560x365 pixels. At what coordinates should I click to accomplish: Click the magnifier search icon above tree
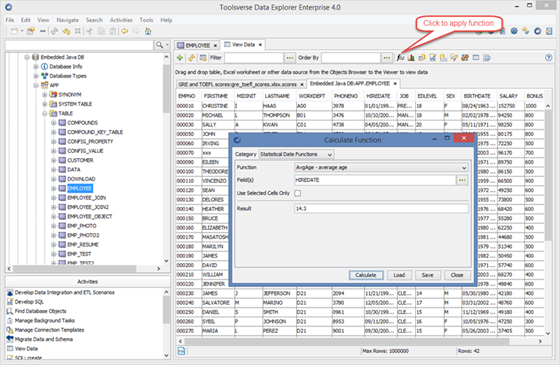pos(159,45)
